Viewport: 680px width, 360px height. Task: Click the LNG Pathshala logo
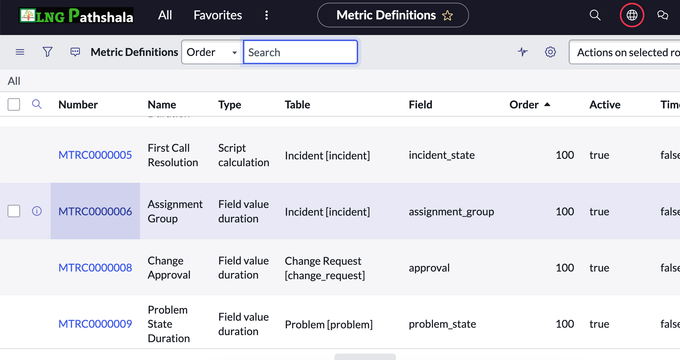coord(76,16)
